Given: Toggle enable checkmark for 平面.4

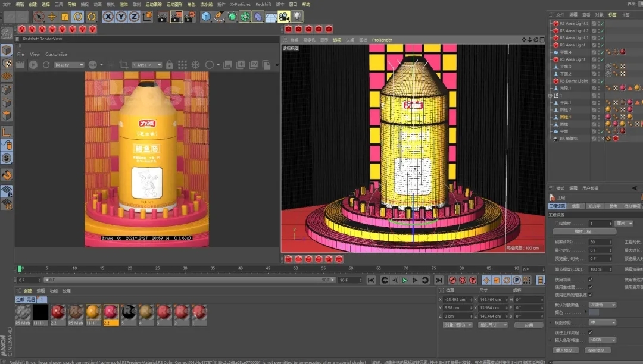Looking at the screenshot, I should pyautogui.click(x=602, y=52).
